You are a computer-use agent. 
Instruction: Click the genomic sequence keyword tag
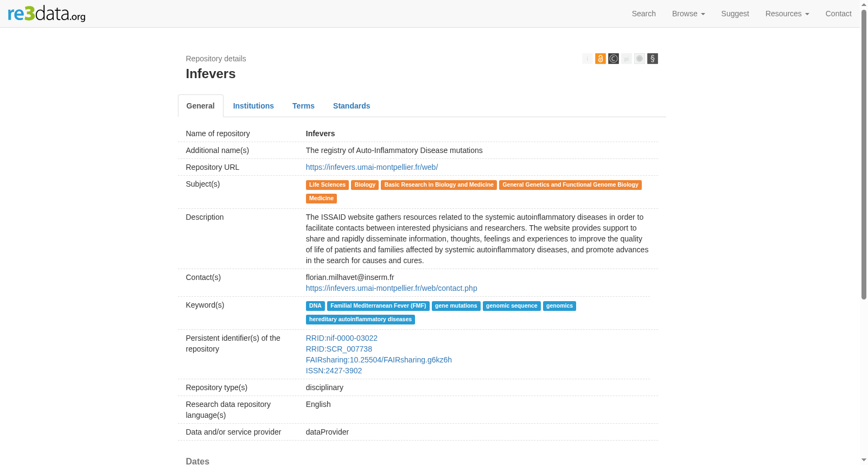pyautogui.click(x=512, y=306)
